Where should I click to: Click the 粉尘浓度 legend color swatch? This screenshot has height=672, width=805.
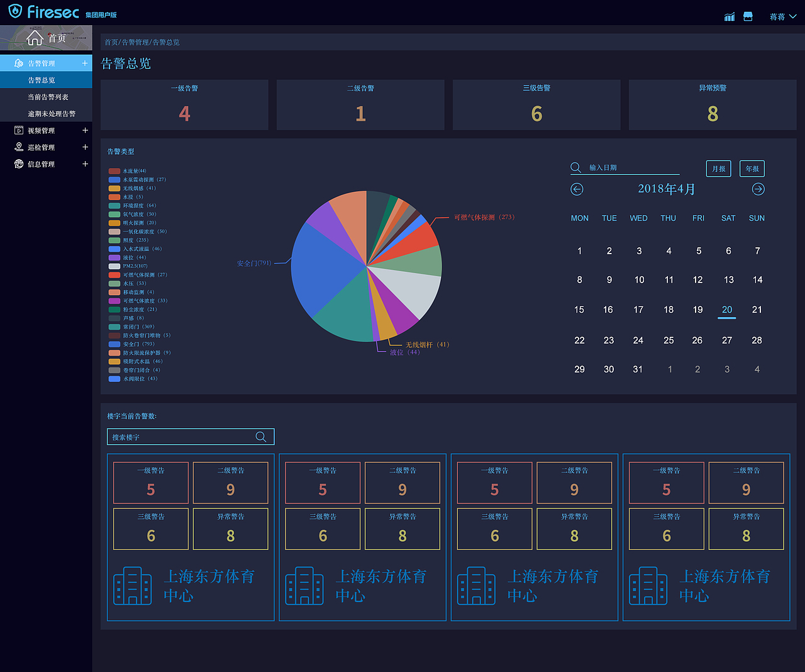[x=114, y=310]
